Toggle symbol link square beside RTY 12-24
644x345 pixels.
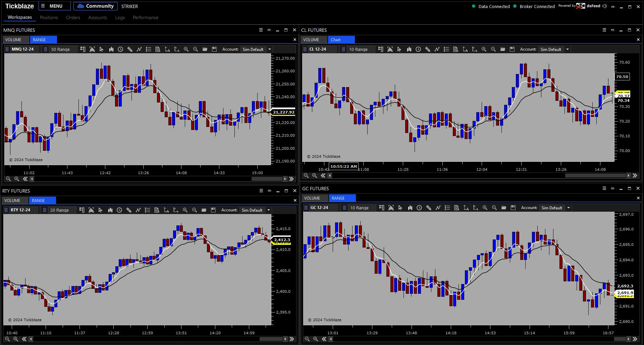click(x=6, y=210)
